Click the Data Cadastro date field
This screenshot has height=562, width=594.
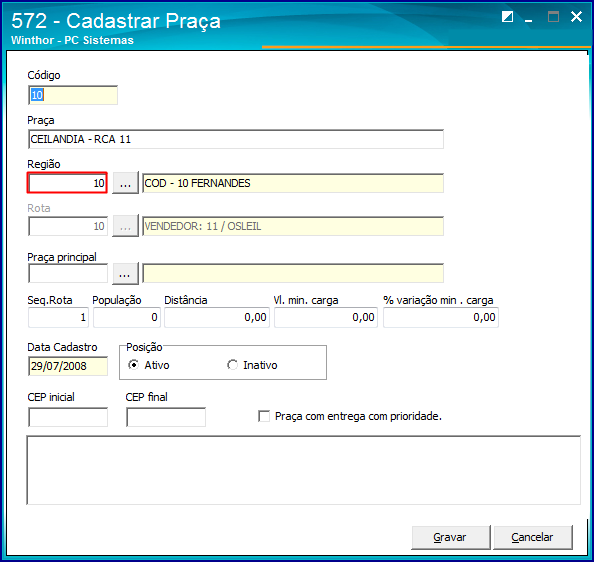pos(68,366)
